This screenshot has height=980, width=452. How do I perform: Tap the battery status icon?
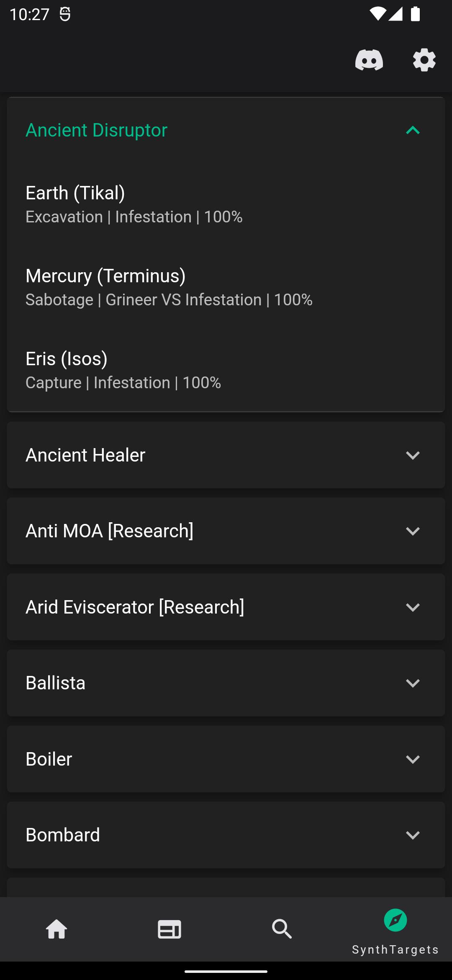[415, 14]
